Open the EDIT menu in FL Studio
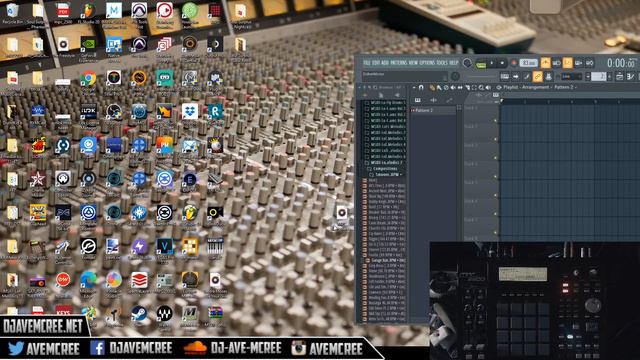The image size is (640, 360). 375,63
